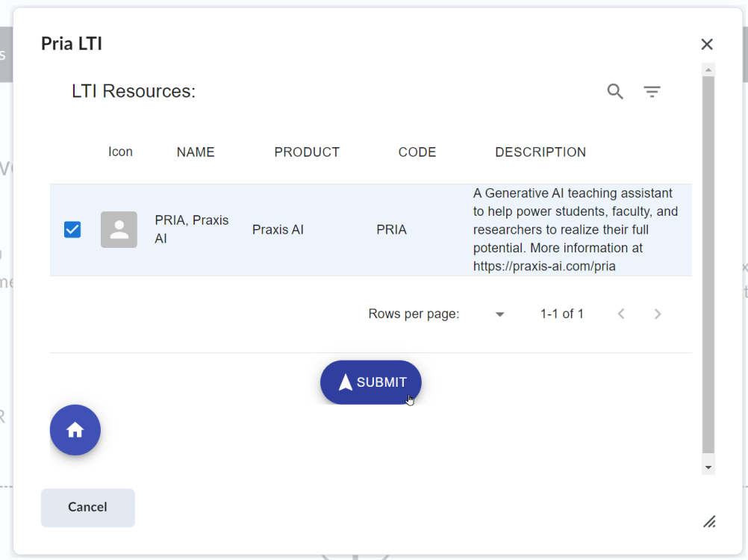748x560 pixels.
Task: Open the filter list icon
Action: pyautogui.click(x=652, y=91)
